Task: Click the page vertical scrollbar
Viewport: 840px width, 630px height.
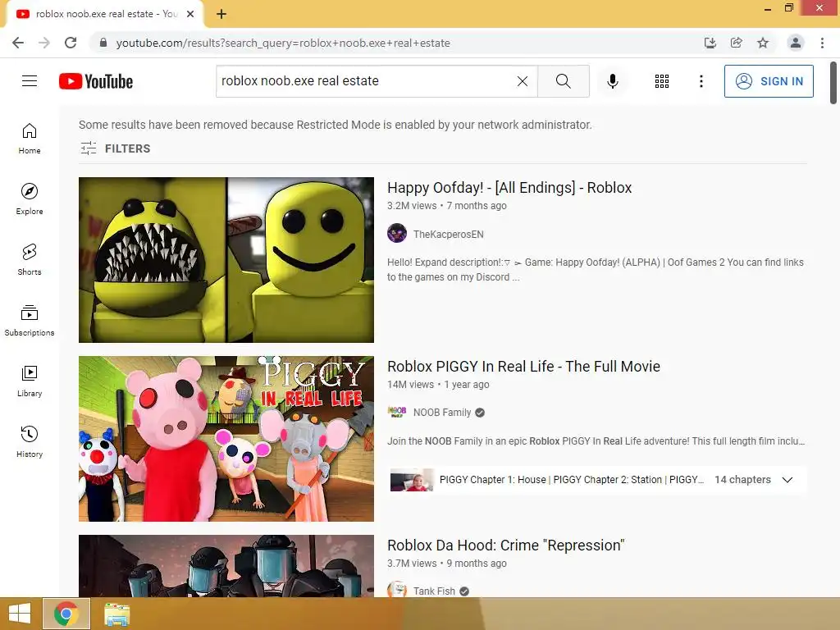Action: click(833, 83)
